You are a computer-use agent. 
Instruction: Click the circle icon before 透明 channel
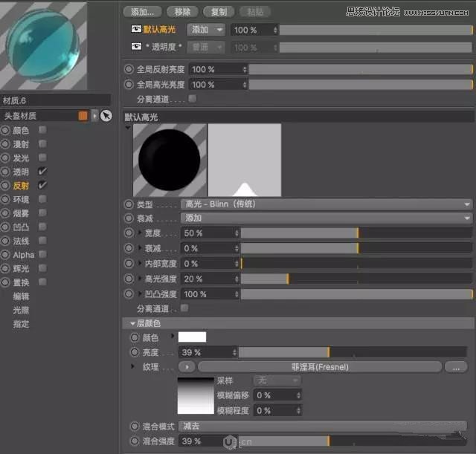5,172
